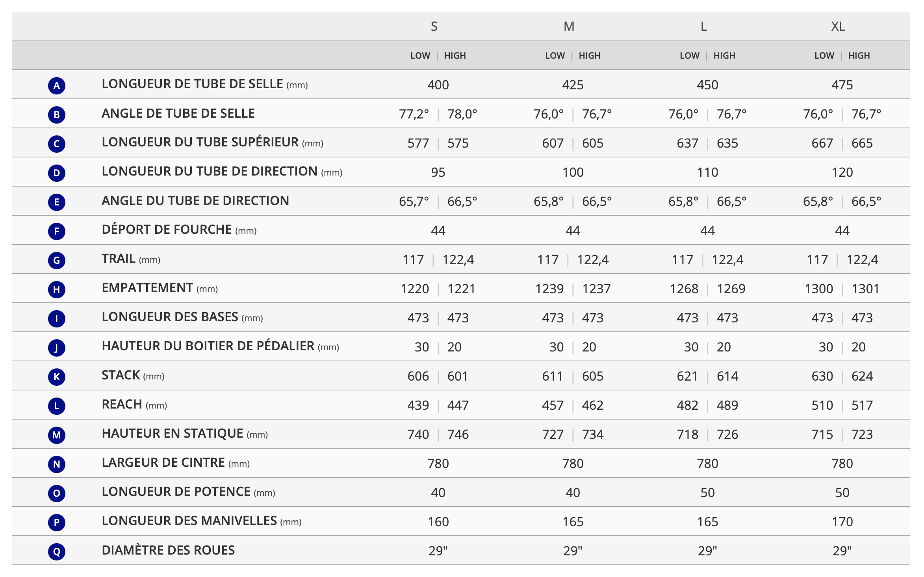Select the S size column header
This screenshot has width=924, height=577.
click(x=434, y=26)
